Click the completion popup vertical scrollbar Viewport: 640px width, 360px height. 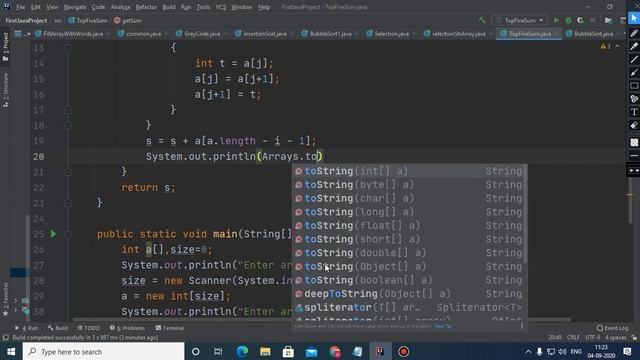pos(525,214)
